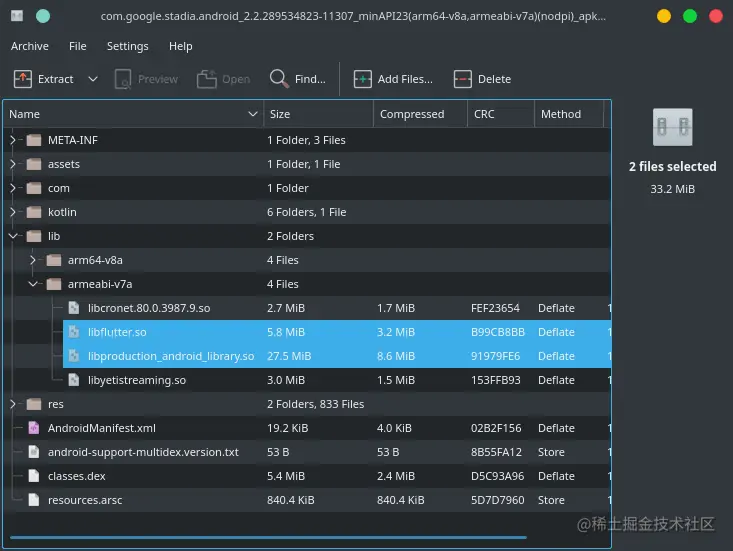The height and width of the screenshot is (551, 733).
Task: Sort by the Compressed column header
Action: coord(420,114)
